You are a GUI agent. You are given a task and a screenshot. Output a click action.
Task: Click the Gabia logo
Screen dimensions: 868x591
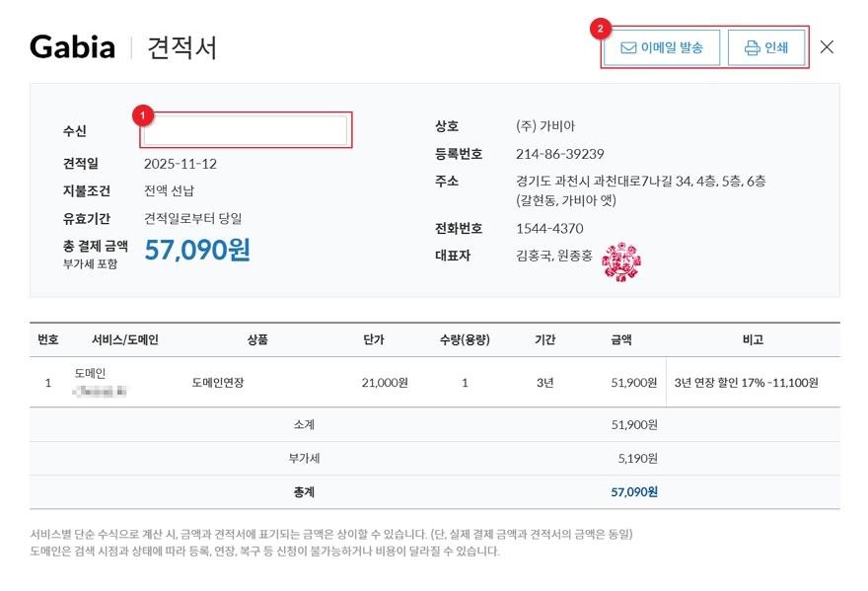72,47
